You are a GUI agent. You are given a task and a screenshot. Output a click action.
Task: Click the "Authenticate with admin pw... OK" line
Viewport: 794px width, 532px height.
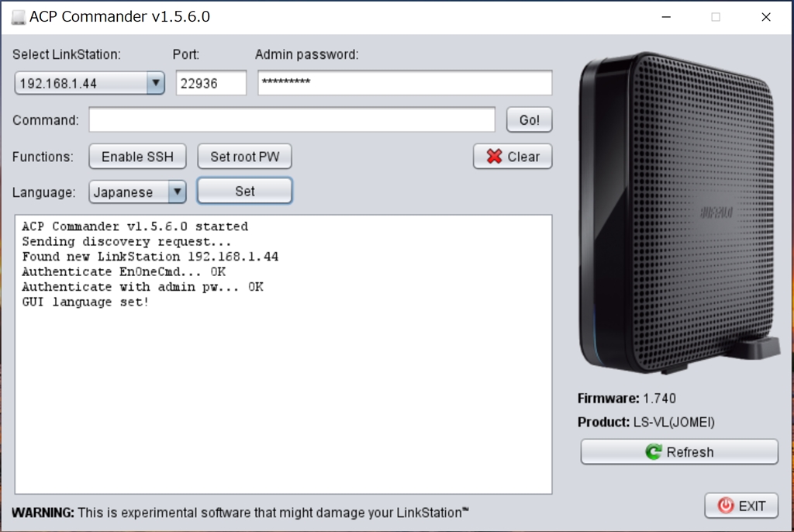tap(143, 287)
